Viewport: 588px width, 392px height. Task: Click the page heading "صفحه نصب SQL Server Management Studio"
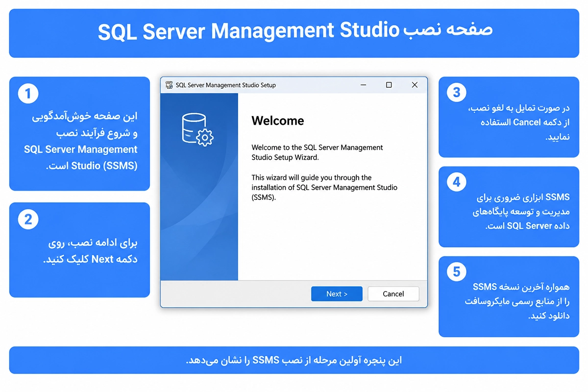(295, 31)
